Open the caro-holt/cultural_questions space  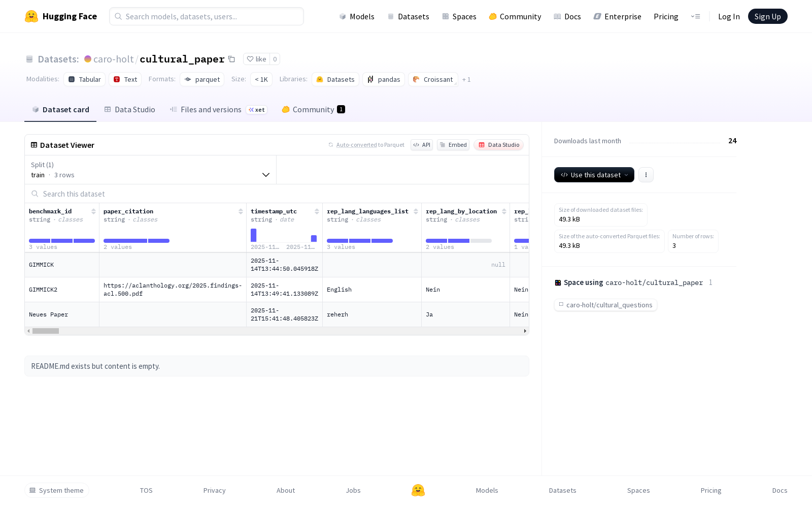coord(605,305)
